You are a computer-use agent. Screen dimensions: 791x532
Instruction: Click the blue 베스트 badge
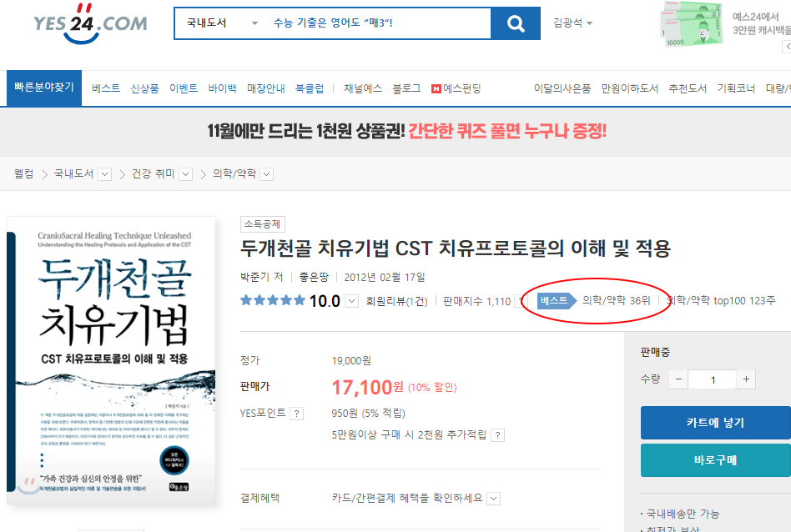click(557, 301)
